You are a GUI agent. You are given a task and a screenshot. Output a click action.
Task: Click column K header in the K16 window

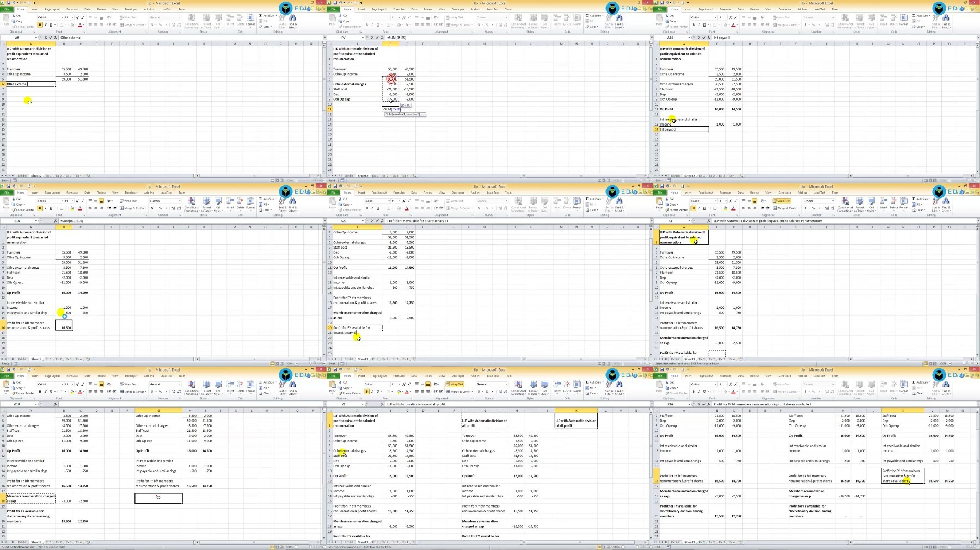(x=903, y=410)
